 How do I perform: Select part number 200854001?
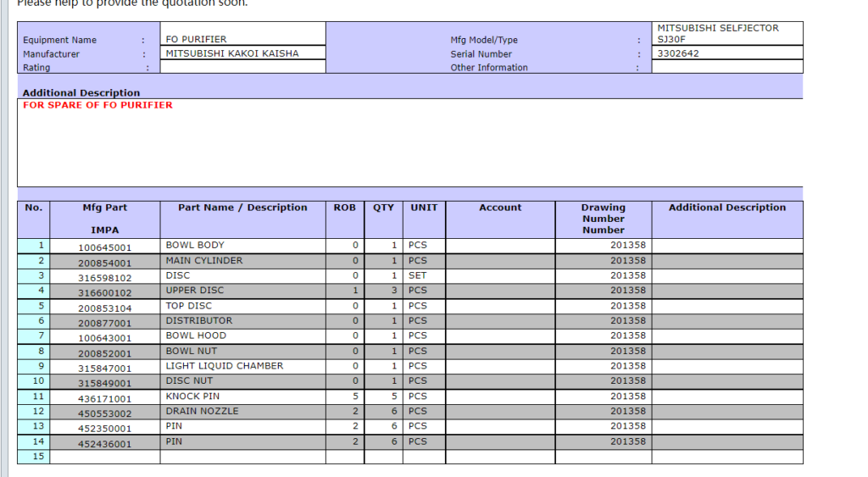(x=105, y=263)
